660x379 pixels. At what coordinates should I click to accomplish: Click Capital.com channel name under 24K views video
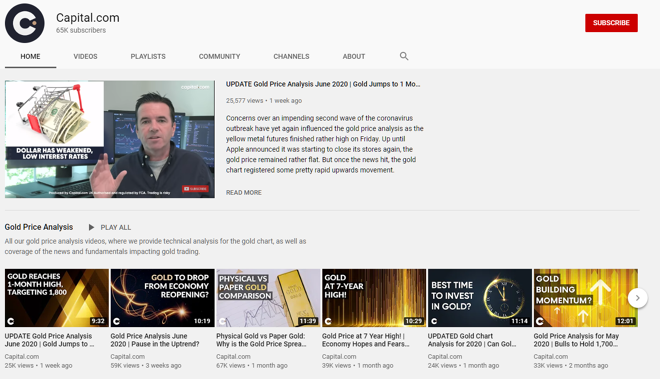[445, 356]
